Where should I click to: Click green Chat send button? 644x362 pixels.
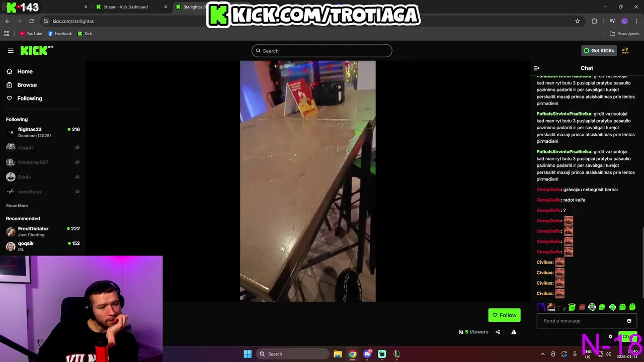628,337
